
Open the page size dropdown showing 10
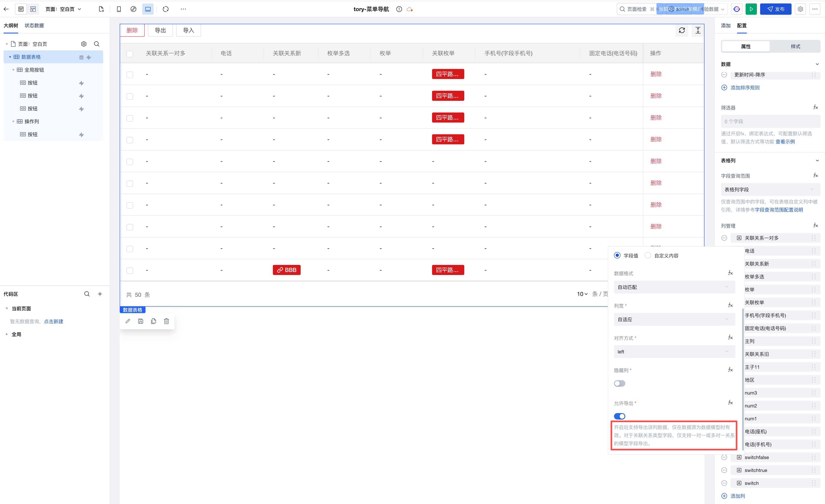point(582,294)
